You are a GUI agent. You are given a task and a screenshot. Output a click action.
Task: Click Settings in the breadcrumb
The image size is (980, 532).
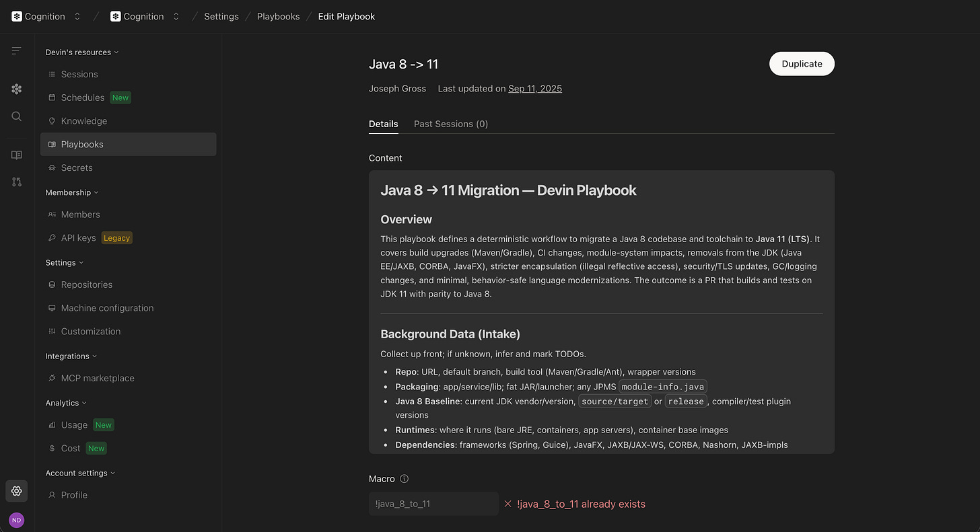[221, 16]
